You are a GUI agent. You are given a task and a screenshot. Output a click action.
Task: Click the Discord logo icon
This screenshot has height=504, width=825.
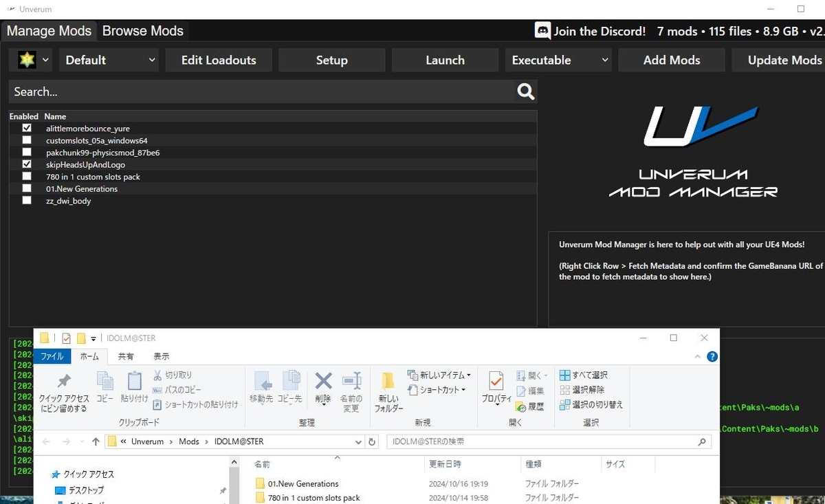coord(542,31)
